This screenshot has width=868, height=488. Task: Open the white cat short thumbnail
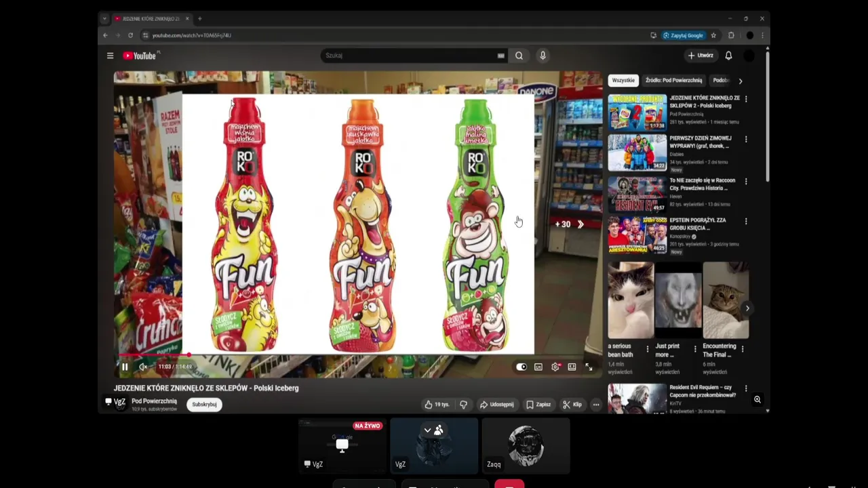(x=631, y=300)
